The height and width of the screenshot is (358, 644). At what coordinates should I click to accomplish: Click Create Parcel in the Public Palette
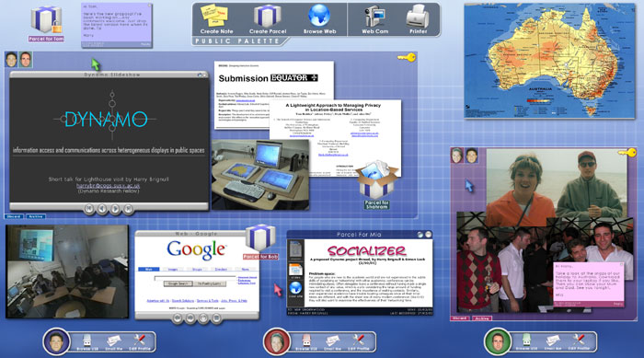coord(268,19)
